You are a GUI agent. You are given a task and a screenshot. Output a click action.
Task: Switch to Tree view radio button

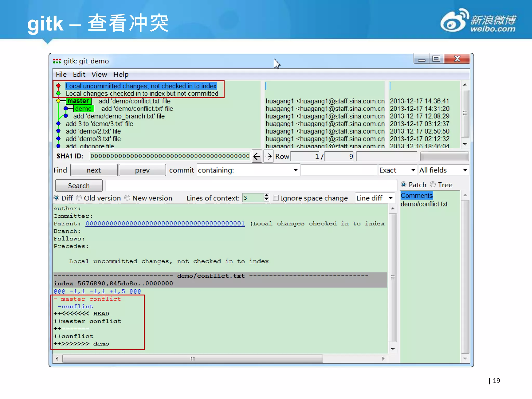(x=433, y=184)
